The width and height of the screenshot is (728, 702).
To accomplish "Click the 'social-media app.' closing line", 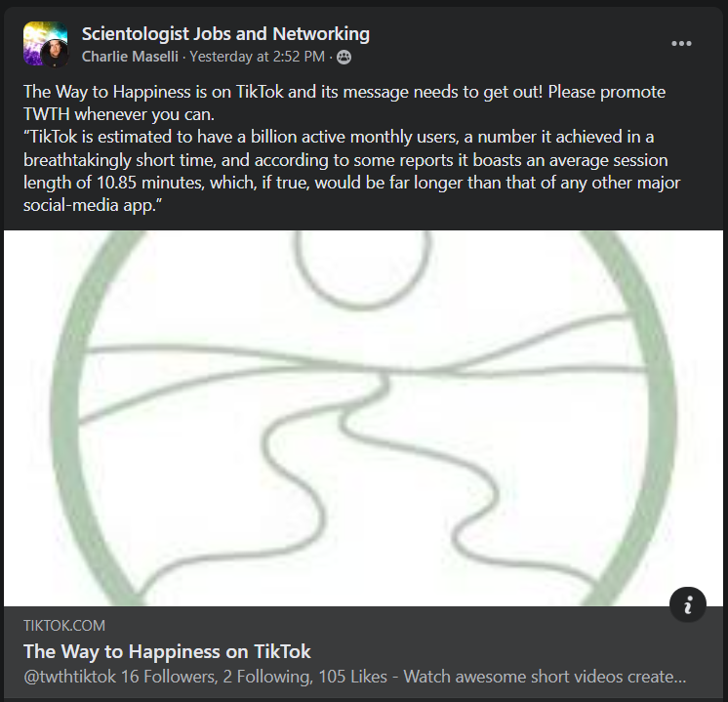I will tap(93, 205).
